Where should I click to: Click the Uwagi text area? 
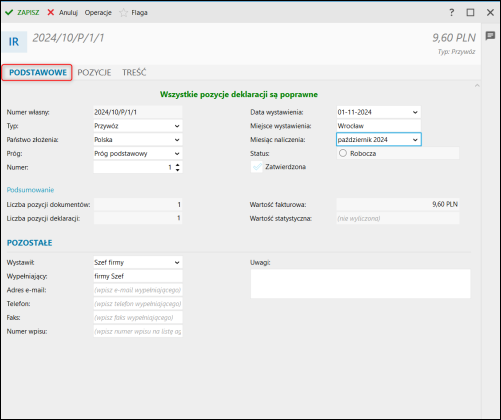[x=360, y=284]
